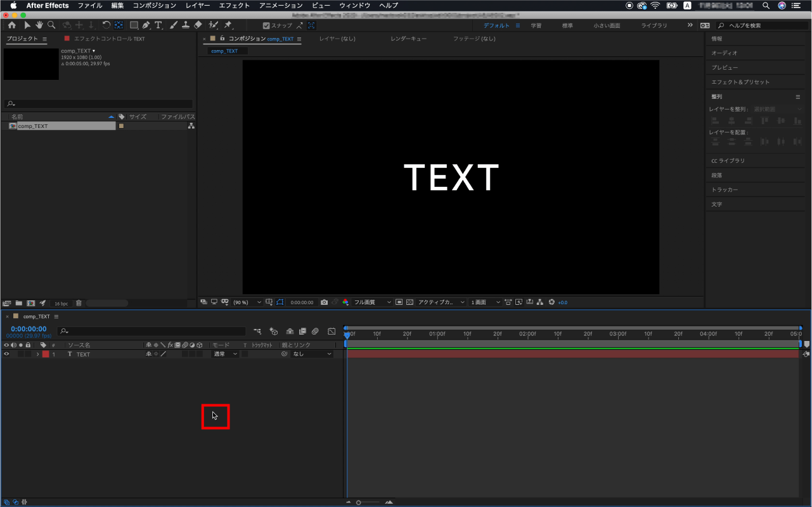Open composition mini-flowchart icon in timeline
The image size is (812, 507).
coord(257,331)
